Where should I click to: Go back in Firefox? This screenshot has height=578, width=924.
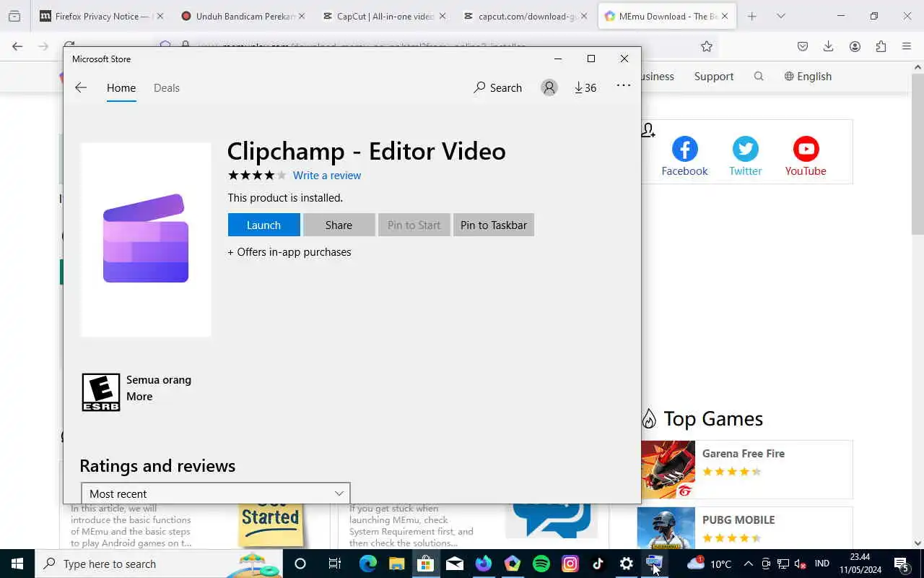point(17,46)
